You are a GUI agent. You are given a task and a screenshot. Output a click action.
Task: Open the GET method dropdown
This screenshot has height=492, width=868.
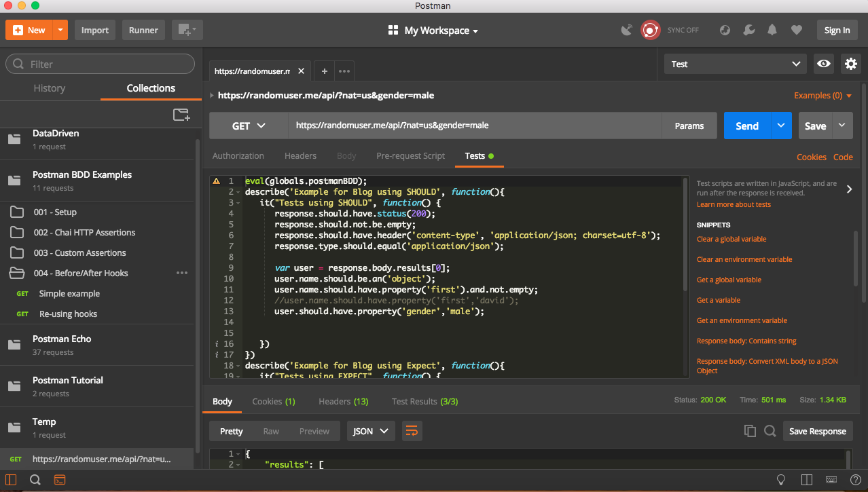click(x=249, y=126)
